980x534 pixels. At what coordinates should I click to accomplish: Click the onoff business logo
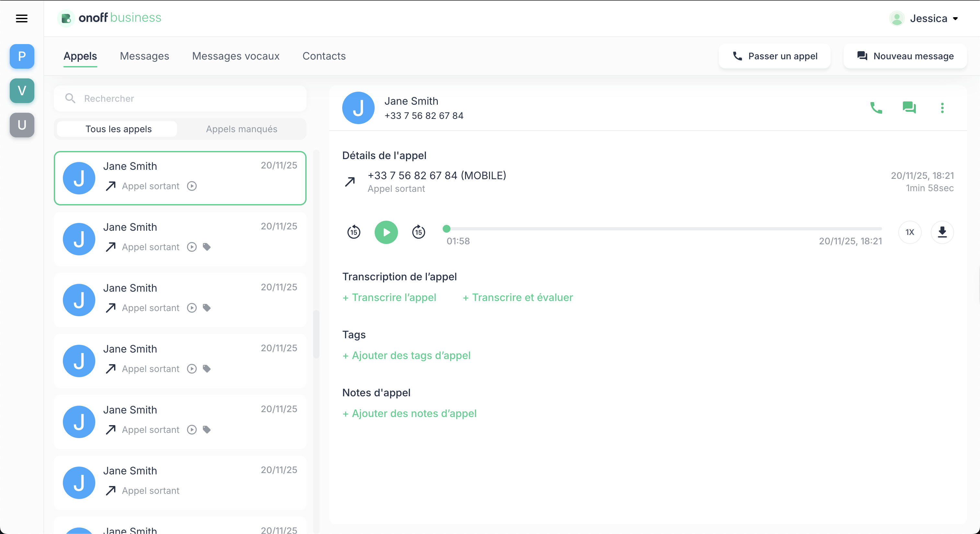coord(110,18)
